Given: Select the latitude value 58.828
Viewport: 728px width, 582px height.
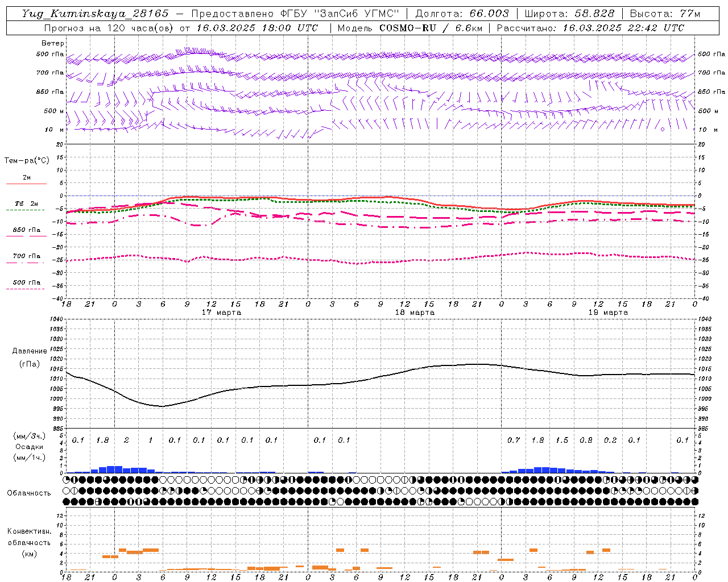Looking at the screenshot, I should click(595, 14).
